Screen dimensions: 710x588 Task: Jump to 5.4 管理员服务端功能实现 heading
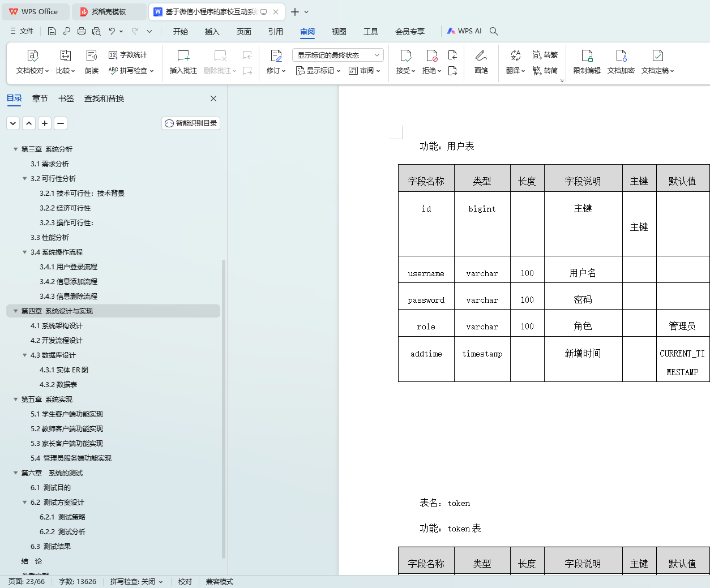(x=71, y=458)
